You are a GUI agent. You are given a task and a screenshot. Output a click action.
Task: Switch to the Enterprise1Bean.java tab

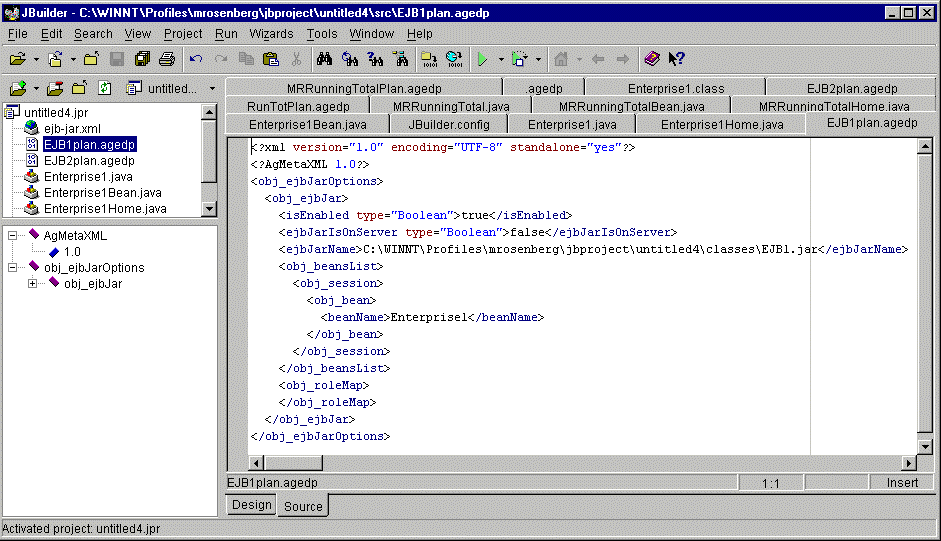pyautogui.click(x=307, y=124)
